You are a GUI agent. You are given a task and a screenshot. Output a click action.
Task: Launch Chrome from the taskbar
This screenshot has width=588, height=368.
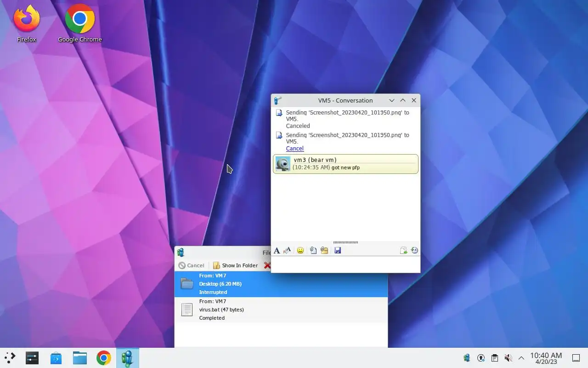[x=104, y=358]
